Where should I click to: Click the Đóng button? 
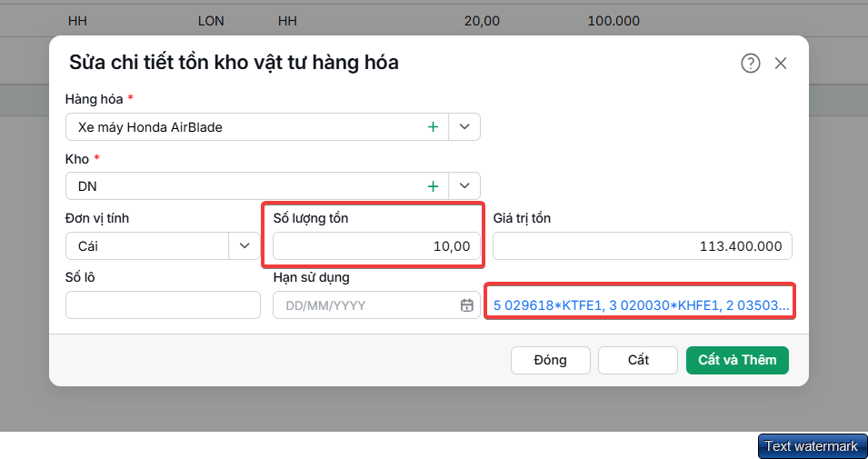tap(550, 360)
